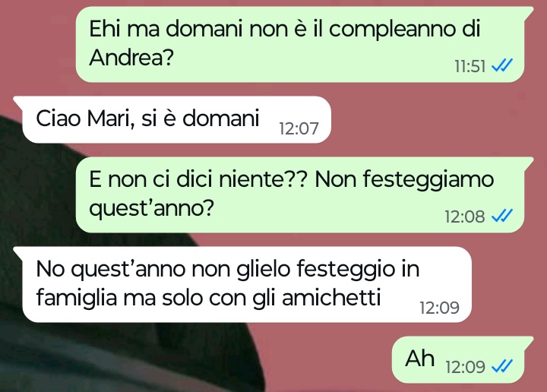Tap the 12:09 timestamp on the 'Ah' message
This screenshot has width=547, height=392.
[465, 366]
